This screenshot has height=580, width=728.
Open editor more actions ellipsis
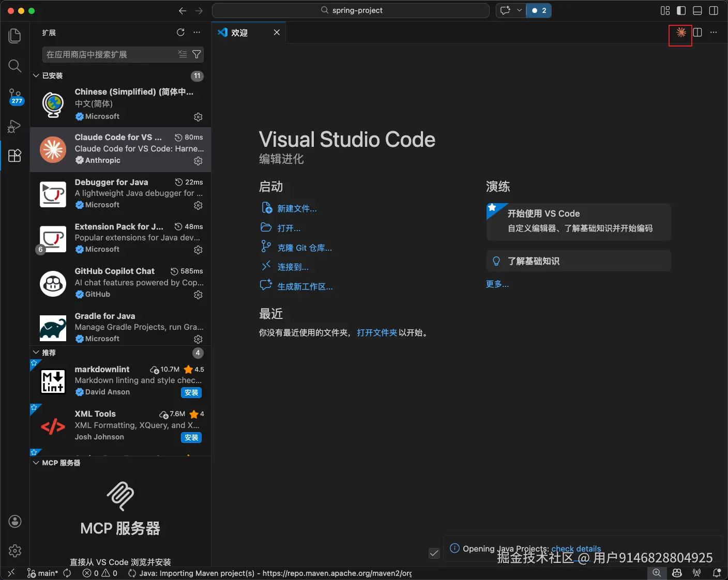click(x=714, y=33)
